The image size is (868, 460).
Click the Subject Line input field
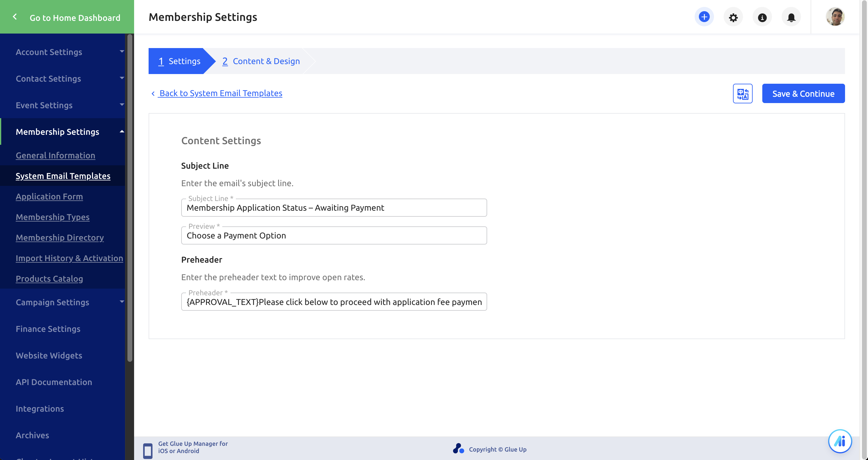tap(334, 207)
